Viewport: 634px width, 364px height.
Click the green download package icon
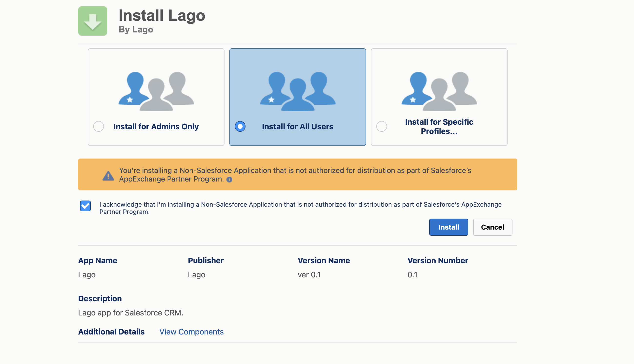tap(93, 21)
